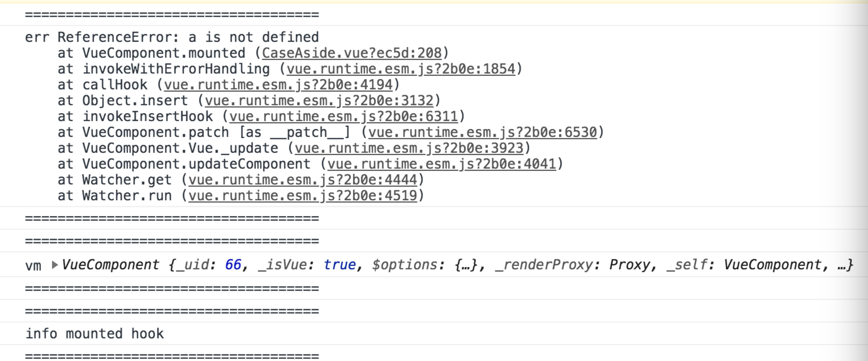Open CaseAside.vue?ec5d:208 source link

(352, 53)
